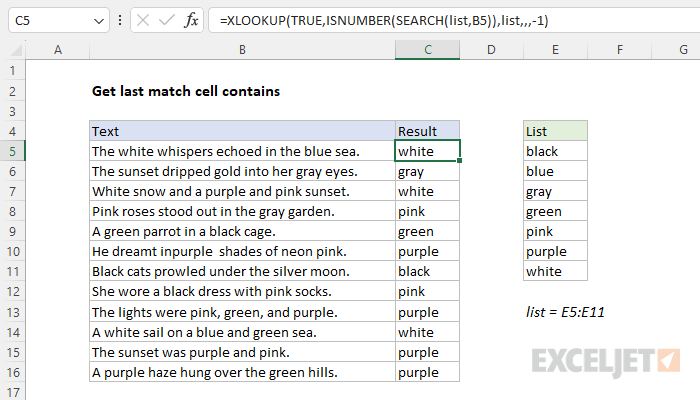Click the Select All corner triangle
This screenshot has height=400, width=700.
tap(16, 50)
